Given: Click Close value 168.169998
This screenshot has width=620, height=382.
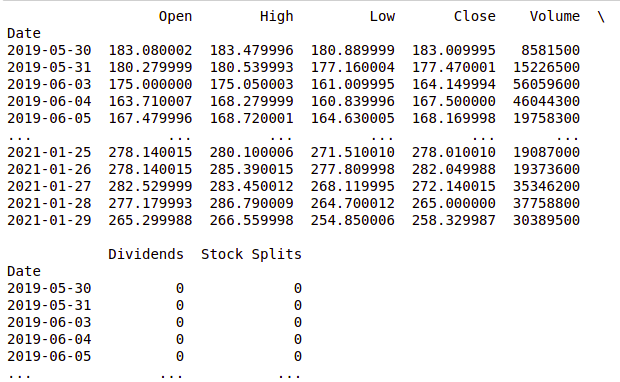Looking at the screenshot, I should point(454,118).
